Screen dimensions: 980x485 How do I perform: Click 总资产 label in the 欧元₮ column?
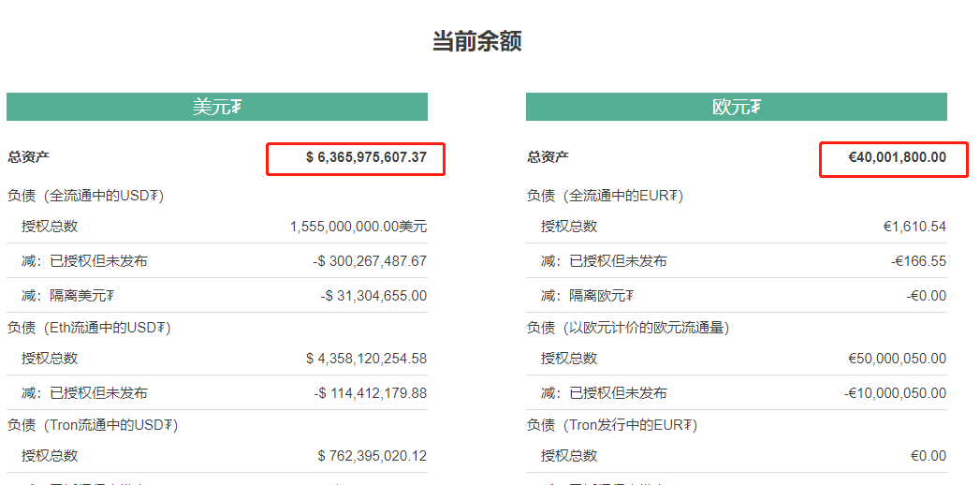548,157
